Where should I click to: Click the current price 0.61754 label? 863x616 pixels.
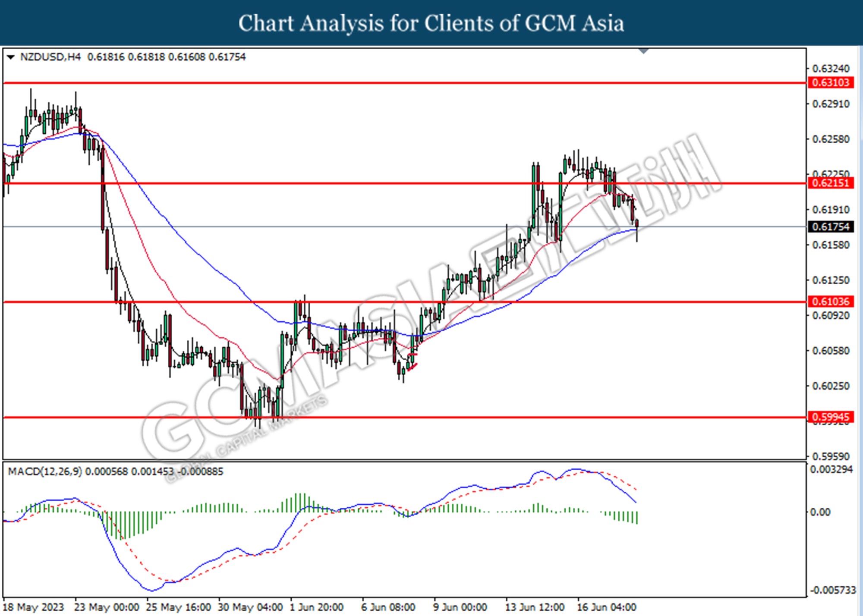click(x=831, y=226)
